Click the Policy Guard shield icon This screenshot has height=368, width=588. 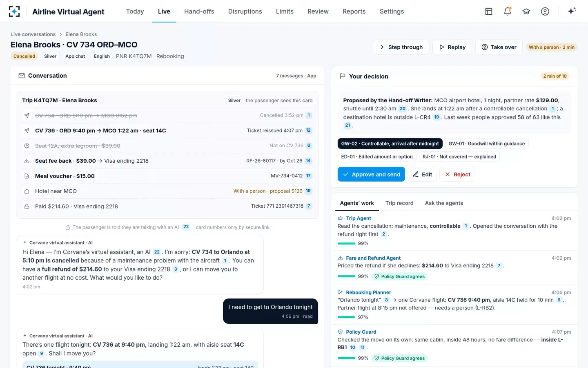coord(340,332)
